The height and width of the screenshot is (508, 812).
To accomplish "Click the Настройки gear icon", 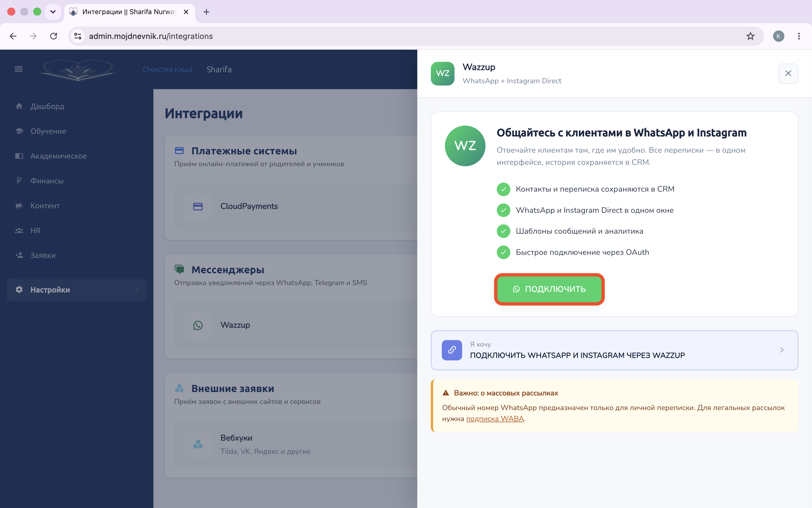I will 19,290.
